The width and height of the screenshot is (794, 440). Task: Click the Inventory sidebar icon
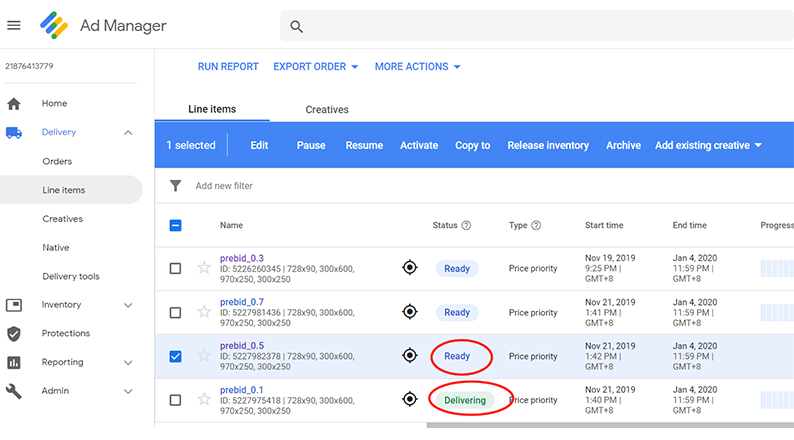tap(14, 305)
